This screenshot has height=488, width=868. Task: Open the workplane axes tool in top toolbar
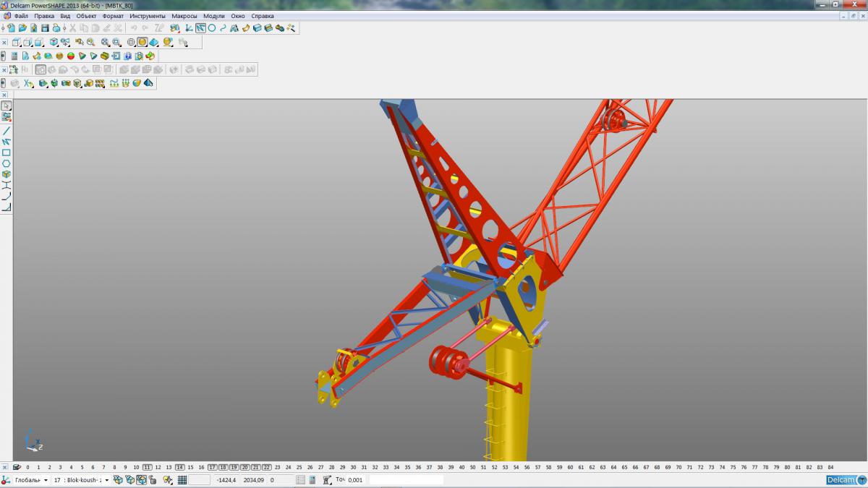[x=188, y=27]
